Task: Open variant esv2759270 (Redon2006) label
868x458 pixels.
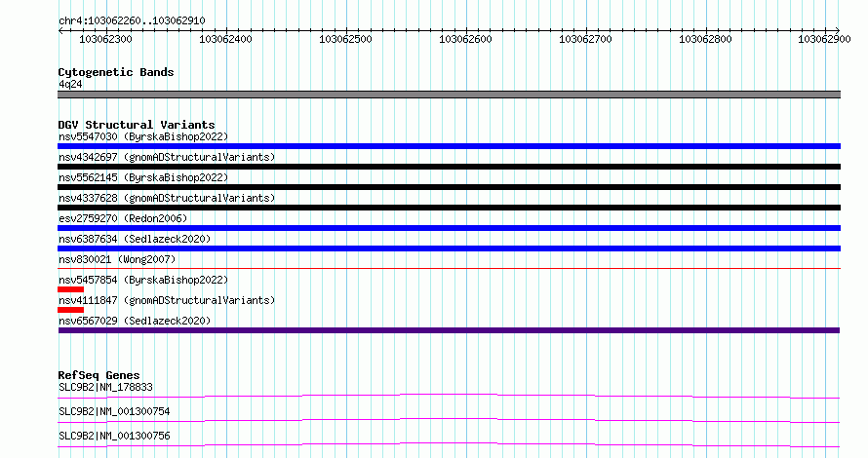Action: coord(123,218)
